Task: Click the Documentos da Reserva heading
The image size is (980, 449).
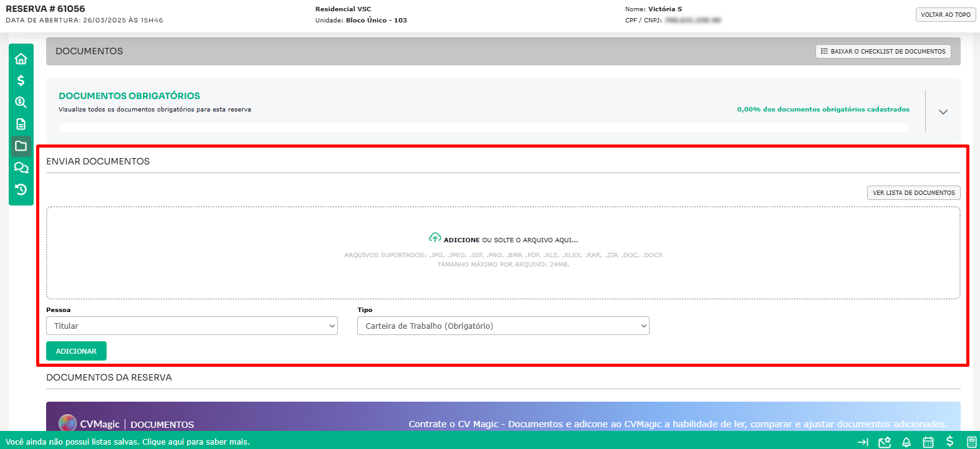Action: 109,377
